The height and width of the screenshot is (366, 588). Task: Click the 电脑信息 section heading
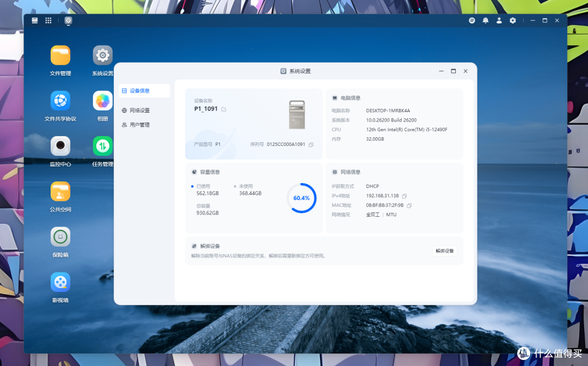[350, 98]
